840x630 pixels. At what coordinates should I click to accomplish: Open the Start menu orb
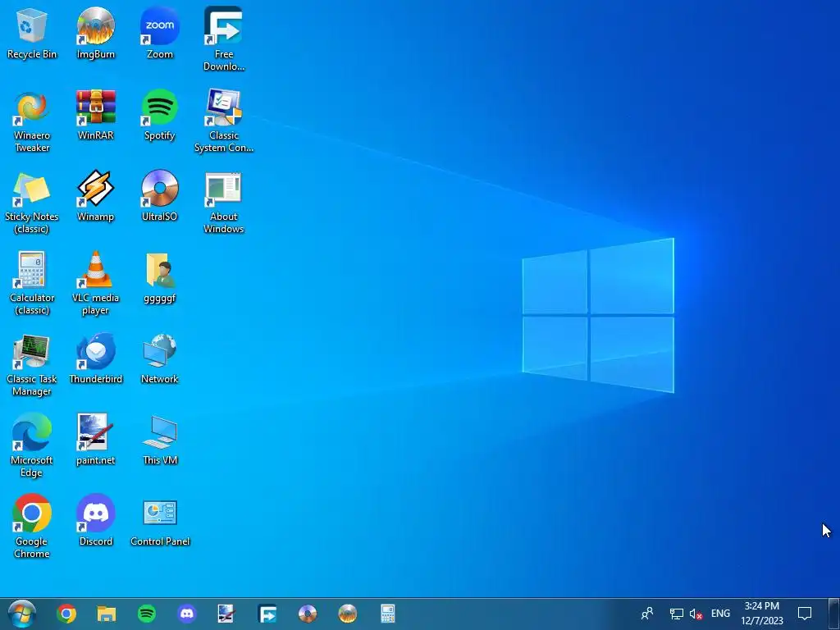[21, 614]
